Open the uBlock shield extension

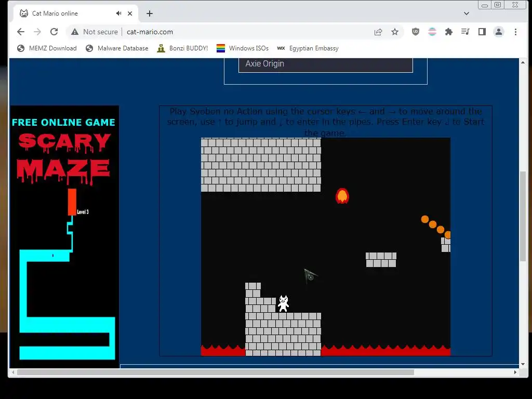pyautogui.click(x=416, y=32)
